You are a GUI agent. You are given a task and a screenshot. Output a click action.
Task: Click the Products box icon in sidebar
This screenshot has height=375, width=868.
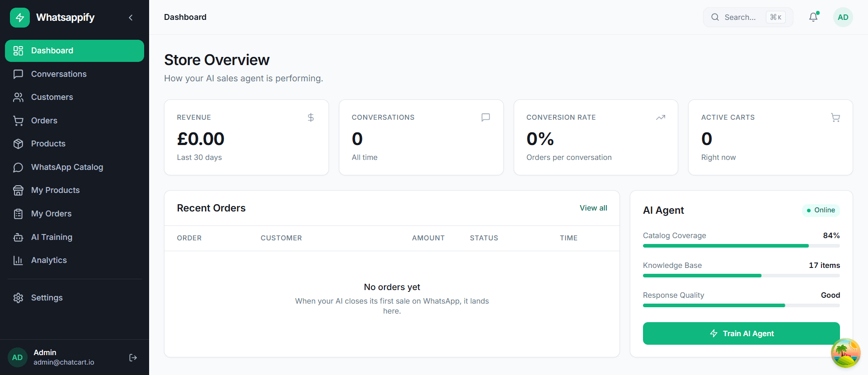pos(18,144)
